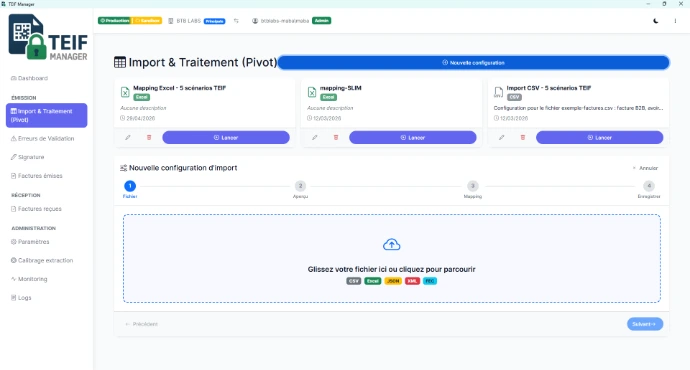Click the file drop zone to browse
Image resolution: width=690 pixels, height=370 pixels.
click(392, 259)
